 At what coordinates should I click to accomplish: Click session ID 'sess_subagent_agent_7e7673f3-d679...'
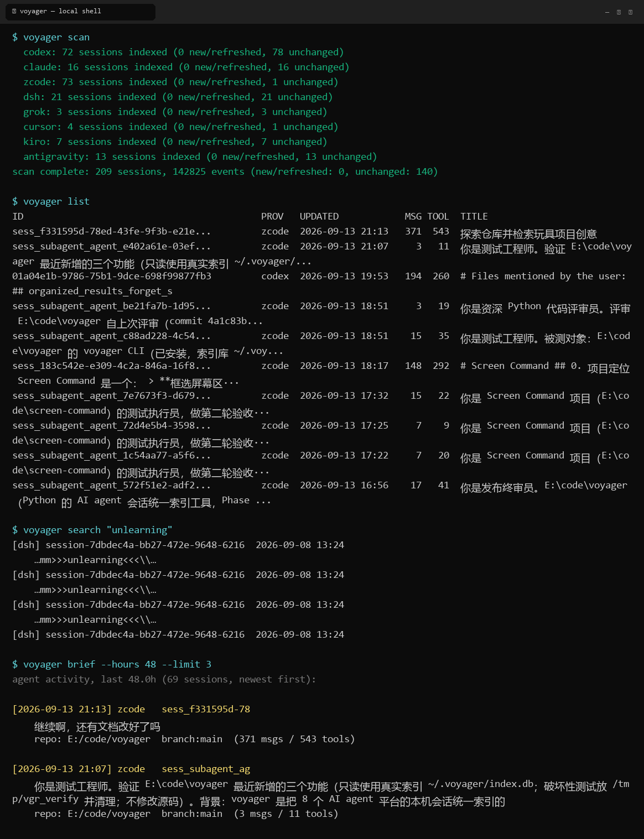(x=112, y=395)
